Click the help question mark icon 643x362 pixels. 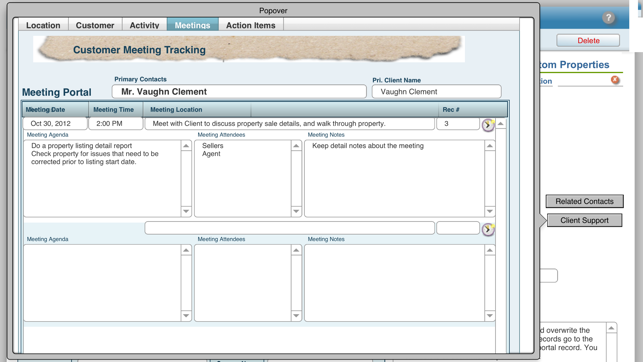tap(609, 18)
